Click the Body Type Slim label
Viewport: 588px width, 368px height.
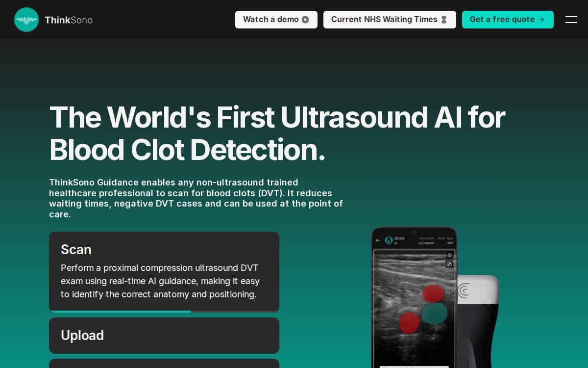445,241
